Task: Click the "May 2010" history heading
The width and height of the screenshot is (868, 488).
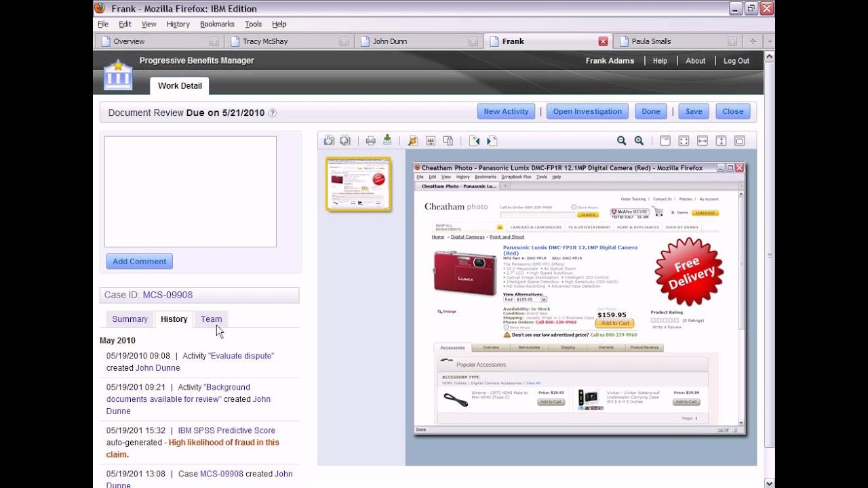Action: tap(117, 340)
